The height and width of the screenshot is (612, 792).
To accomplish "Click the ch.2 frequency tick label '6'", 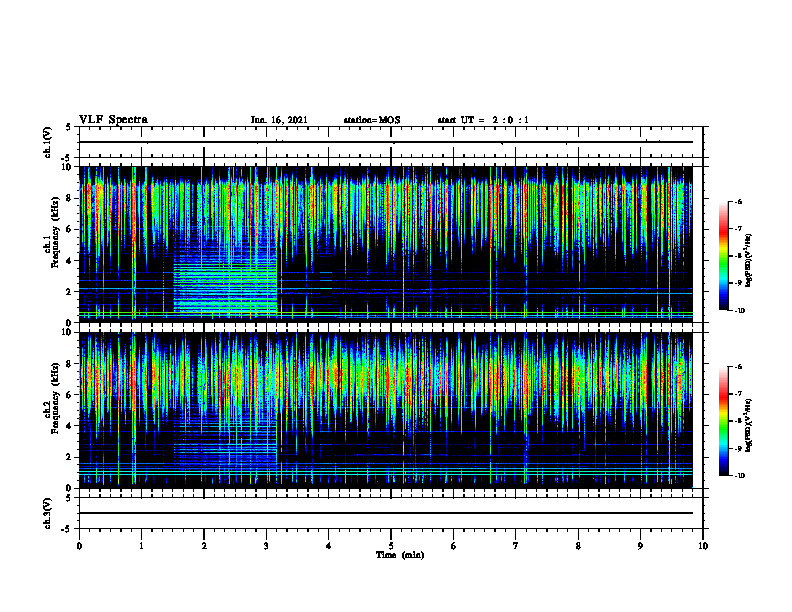I will pos(69,395).
